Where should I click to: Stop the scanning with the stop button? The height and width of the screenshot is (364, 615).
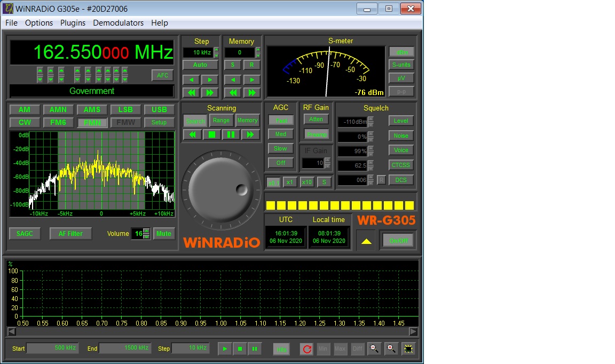pos(211,134)
